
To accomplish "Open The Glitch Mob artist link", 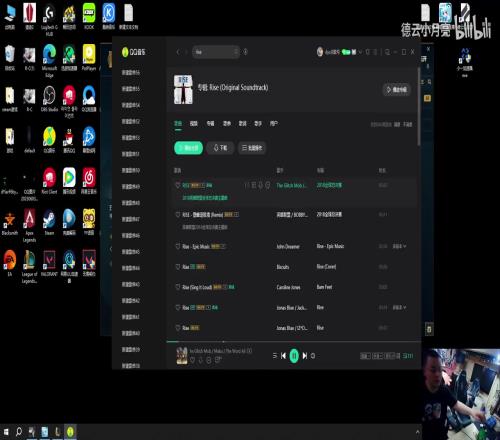I will [x=291, y=185].
